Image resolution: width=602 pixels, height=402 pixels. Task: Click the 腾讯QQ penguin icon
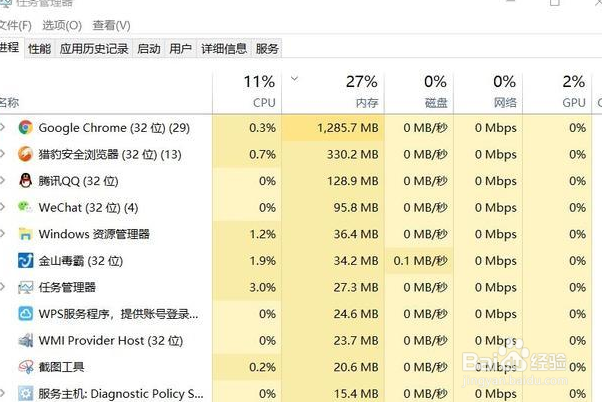click(x=25, y=181)
